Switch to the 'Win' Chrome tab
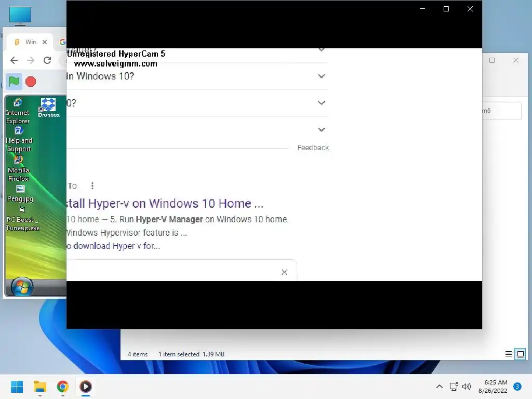This screenshot has height=399, width=532. (30, 42)
